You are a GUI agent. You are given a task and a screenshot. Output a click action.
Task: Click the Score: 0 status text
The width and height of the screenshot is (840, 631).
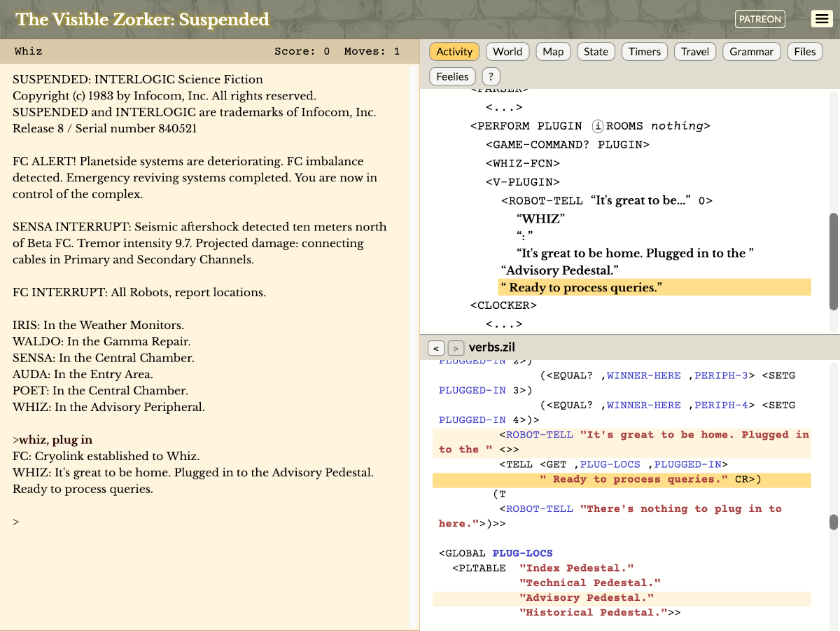click(302, 51)
